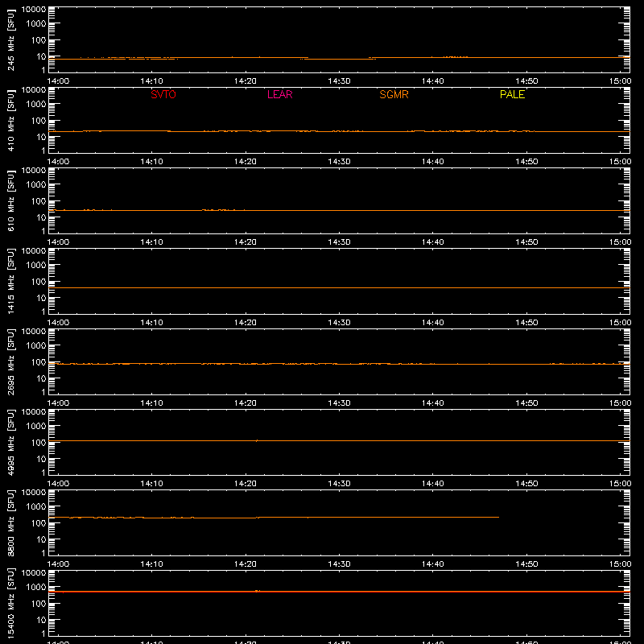
Task: Click the 100 tick of 610 MHz plot
Action: [x=39, y=201]
